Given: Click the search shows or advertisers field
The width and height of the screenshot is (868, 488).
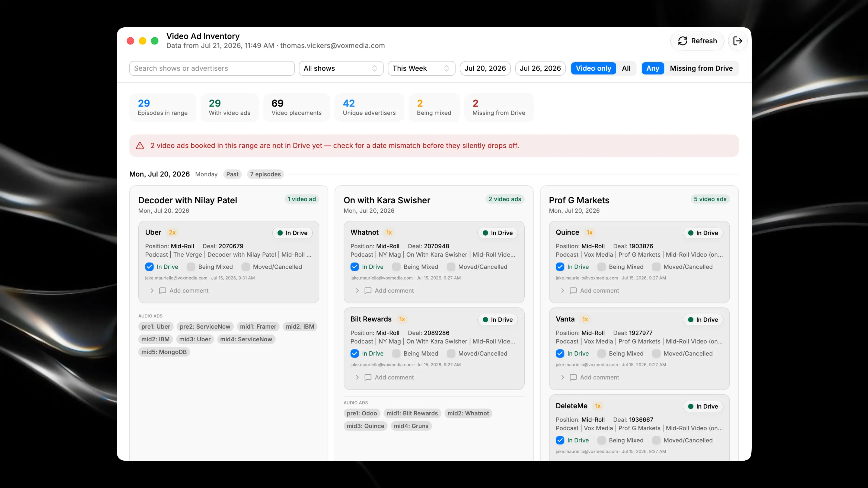Looking at the screenshot, I should 212,68.
